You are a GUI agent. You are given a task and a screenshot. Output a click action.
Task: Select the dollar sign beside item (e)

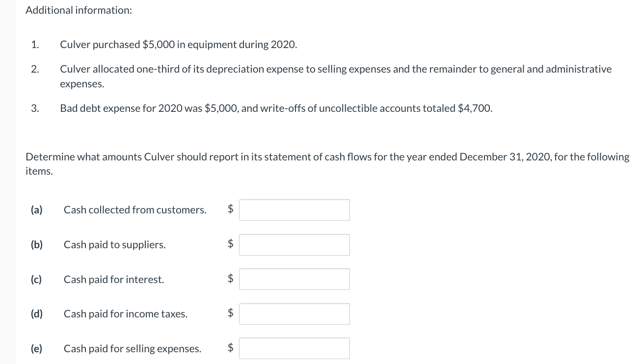coord(230,348)
